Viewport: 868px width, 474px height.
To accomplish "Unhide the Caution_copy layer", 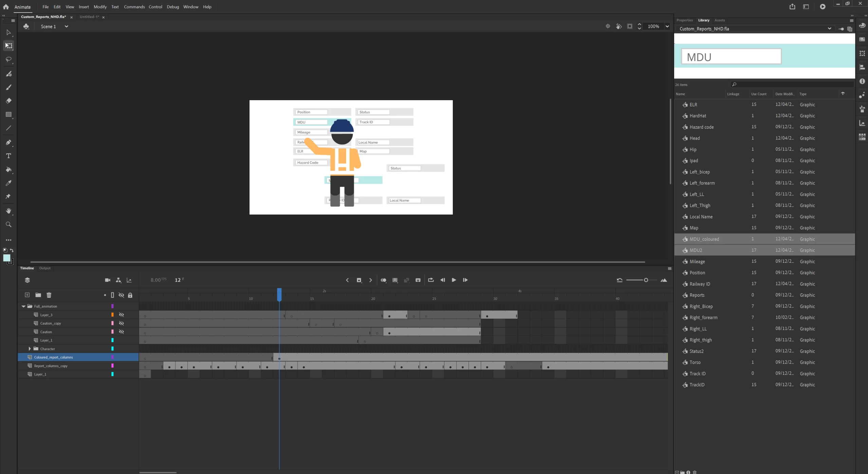I will point(121,323).
